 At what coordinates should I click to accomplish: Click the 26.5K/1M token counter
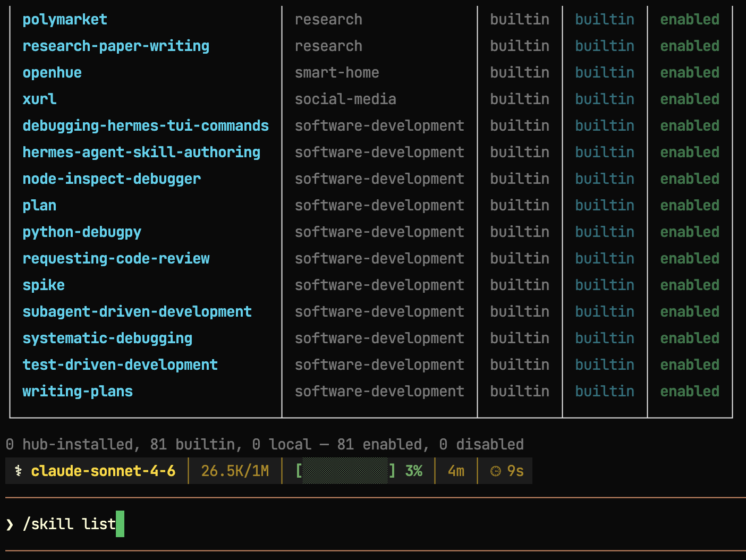235,471
